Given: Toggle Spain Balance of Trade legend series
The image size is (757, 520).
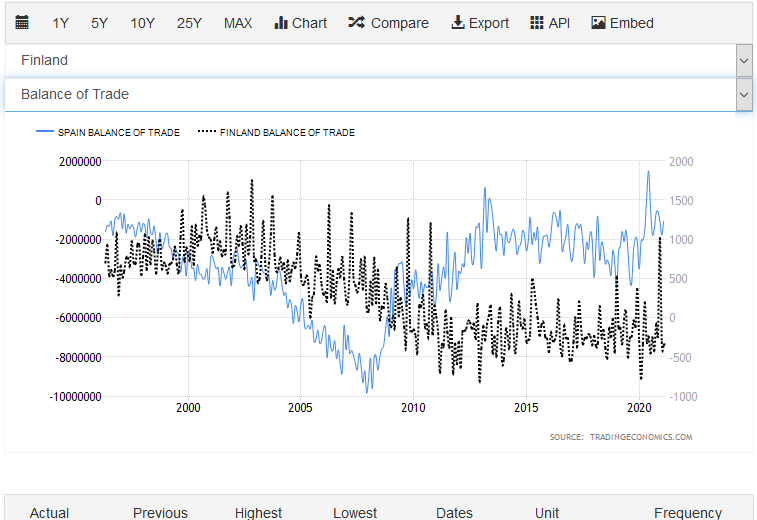Looking at the screenshot, I should (118, 132).
